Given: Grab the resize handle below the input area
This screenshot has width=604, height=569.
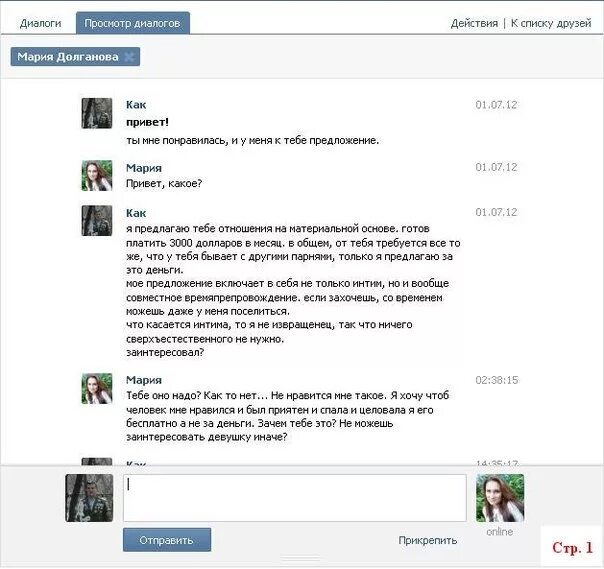Looking at the screenshot, I should coord(300,558).
